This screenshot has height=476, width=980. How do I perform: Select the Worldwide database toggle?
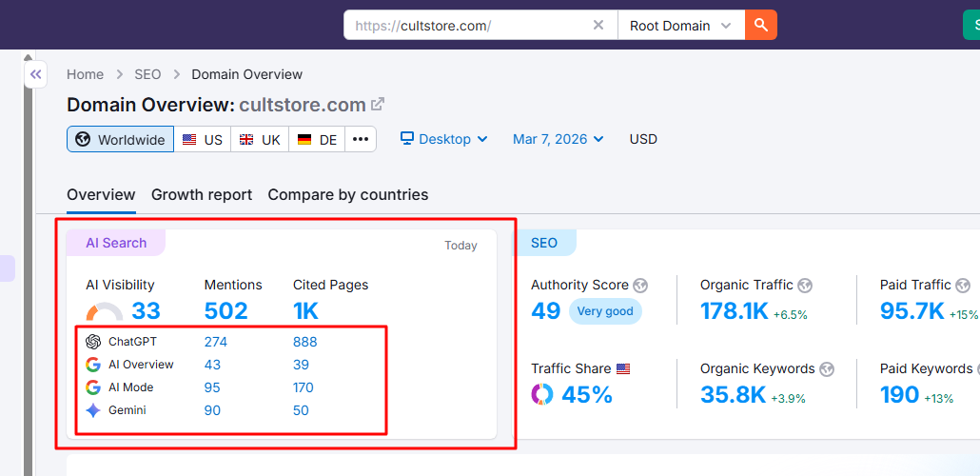(x=120, y=139)
